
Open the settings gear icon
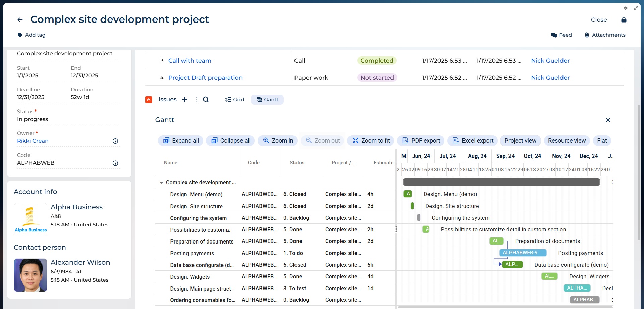[626, 8]
